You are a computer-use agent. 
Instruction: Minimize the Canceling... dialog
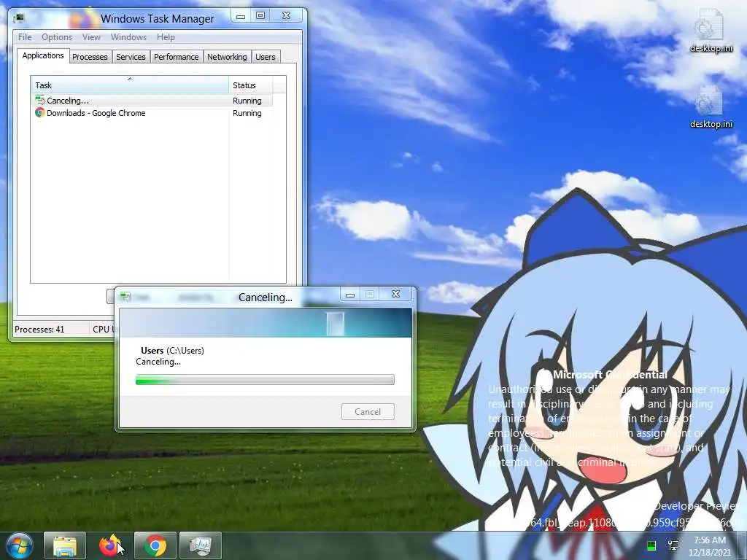click(350, 295)
